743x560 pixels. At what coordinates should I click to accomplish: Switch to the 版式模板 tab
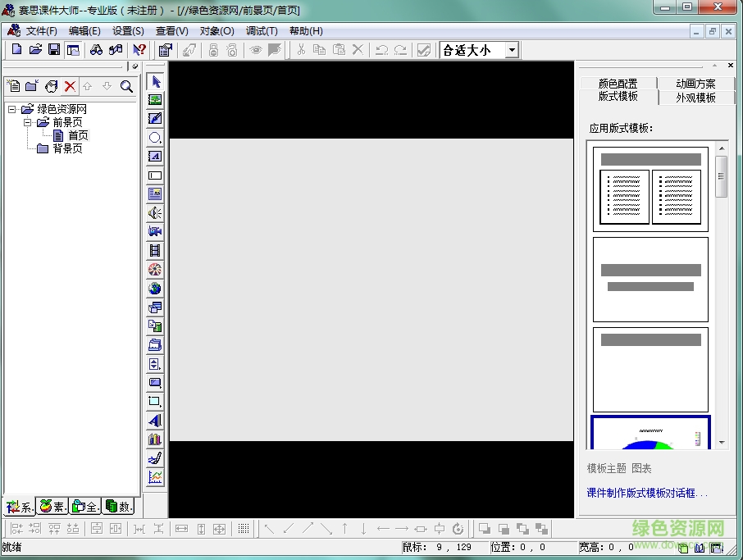618,96
